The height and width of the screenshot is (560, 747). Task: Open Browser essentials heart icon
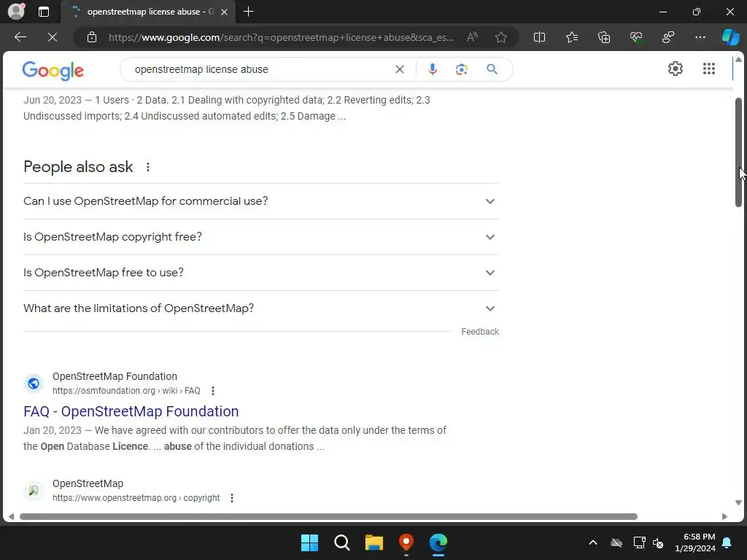pos(636,37)
